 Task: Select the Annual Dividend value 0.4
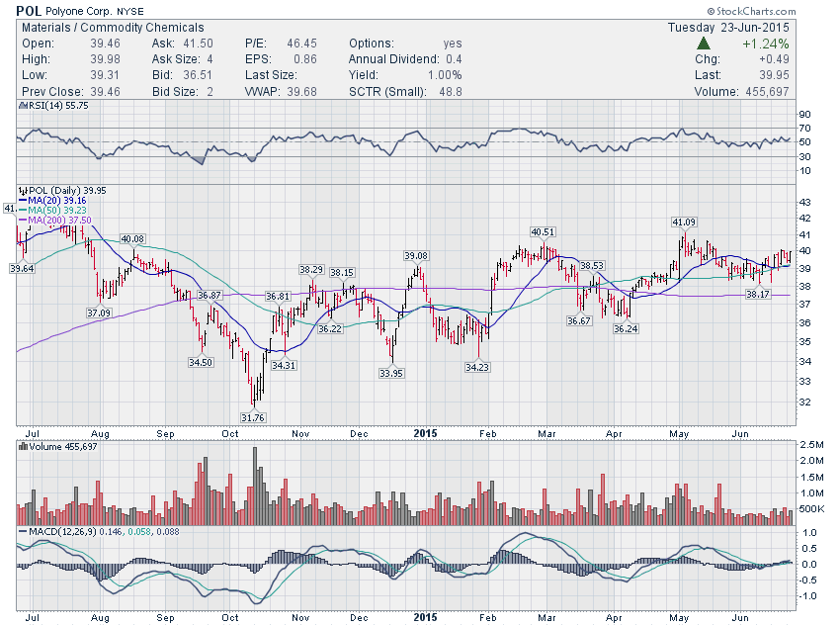coord(454,59)
